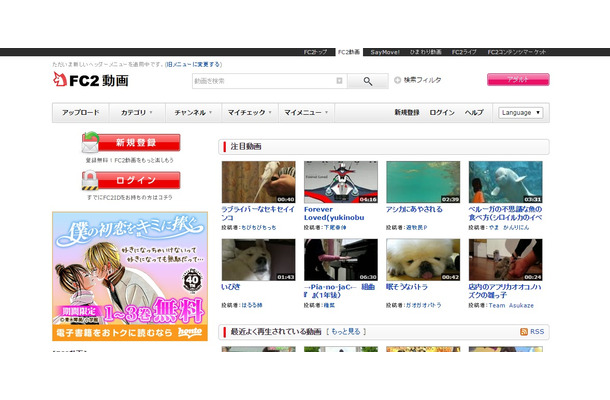Expand the カテゴリ menu
Viewport: 610px width, 400px height.
[137, 112]
